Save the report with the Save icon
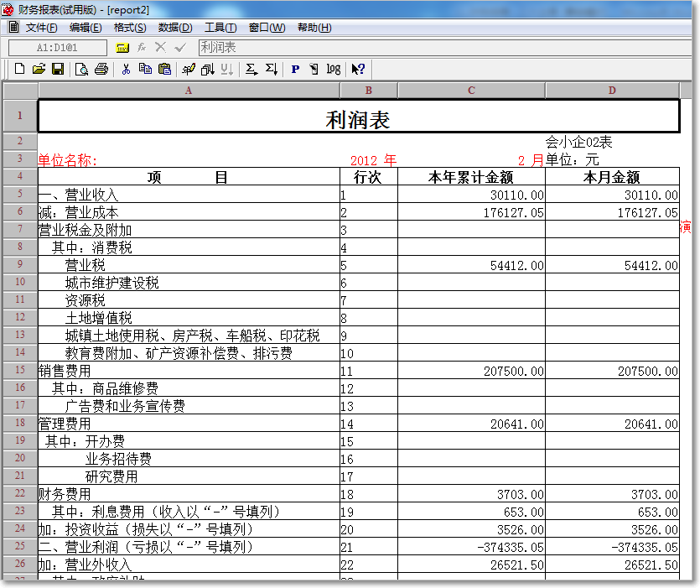The image size is (700, 588). (x=59, y=69)
